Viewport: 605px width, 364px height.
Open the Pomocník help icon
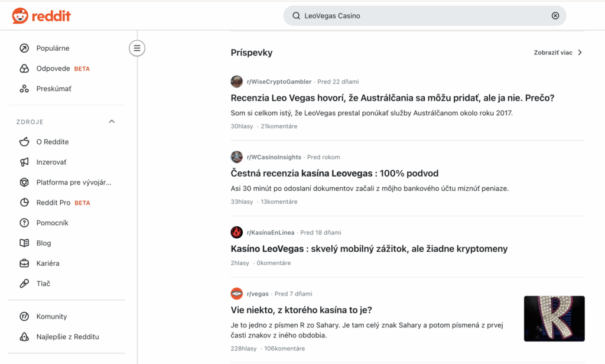(24, 223)
